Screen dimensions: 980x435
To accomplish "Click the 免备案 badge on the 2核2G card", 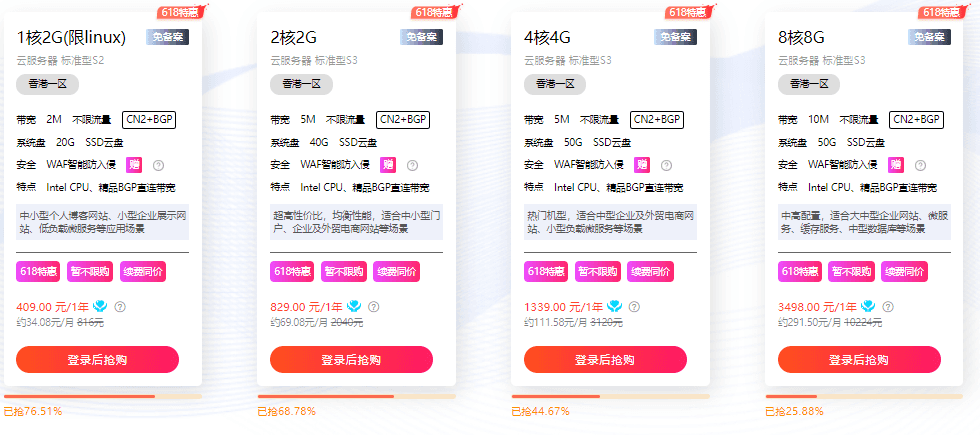I will click(422, 37).
